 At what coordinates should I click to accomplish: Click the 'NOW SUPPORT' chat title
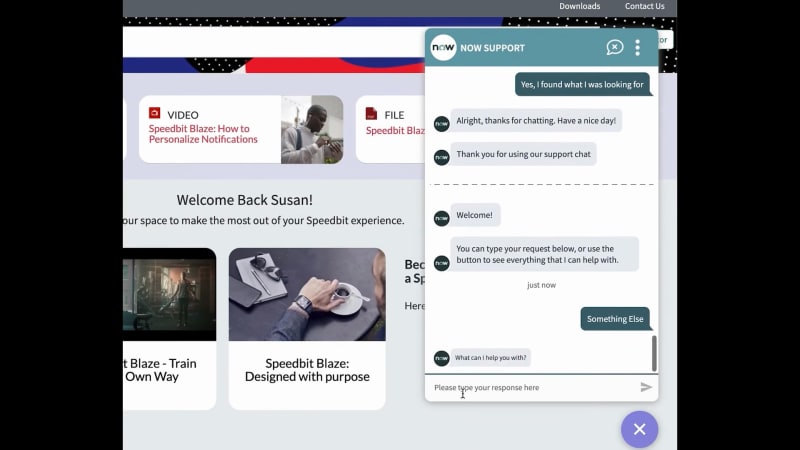tap(492, 48)
